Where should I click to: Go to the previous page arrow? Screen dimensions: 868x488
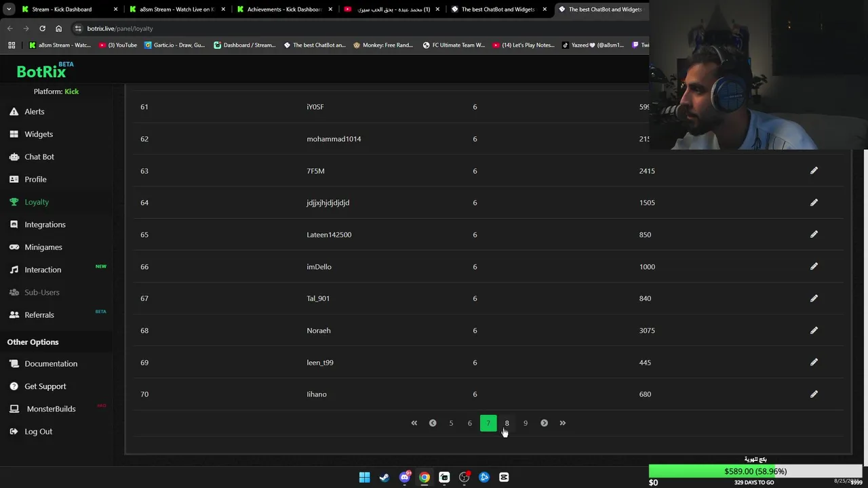(x=433, y=423)
